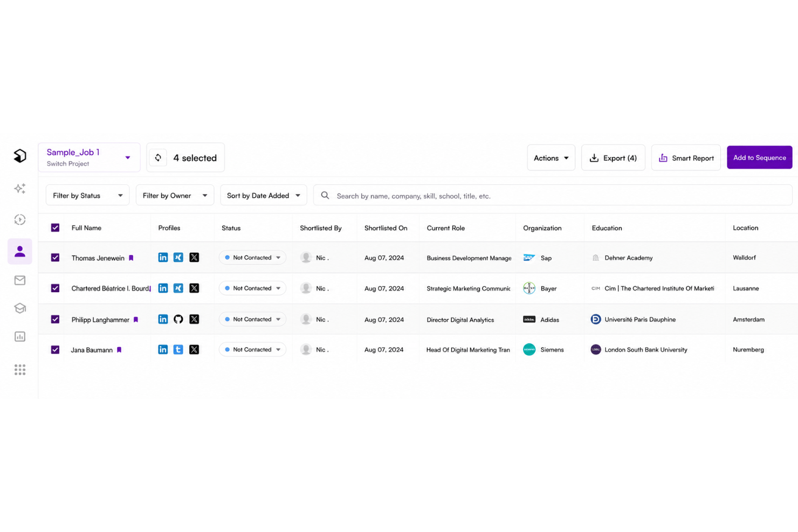Screen dimensions: 798x532
Task: Open Chartered Béatrice's Xing profile
Action: [x=178, y=288]
